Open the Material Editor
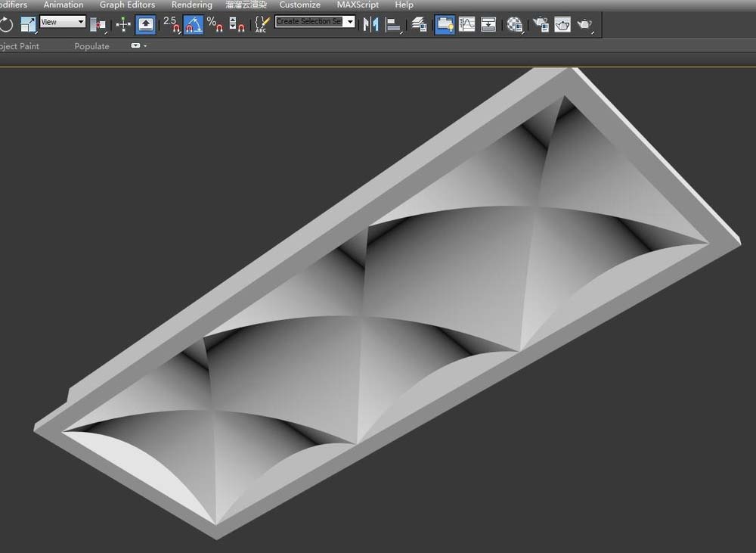This screenshot has height=553, width=756. pos(515,24)
